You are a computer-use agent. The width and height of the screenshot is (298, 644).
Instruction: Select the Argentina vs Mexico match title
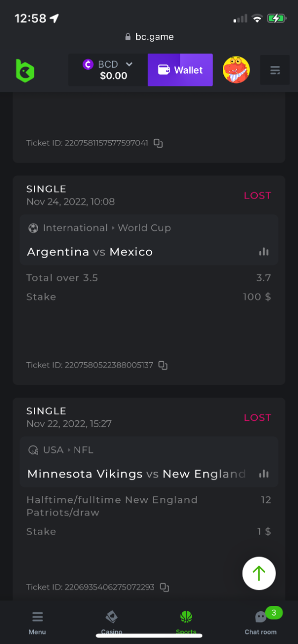(x=90, y=252)
